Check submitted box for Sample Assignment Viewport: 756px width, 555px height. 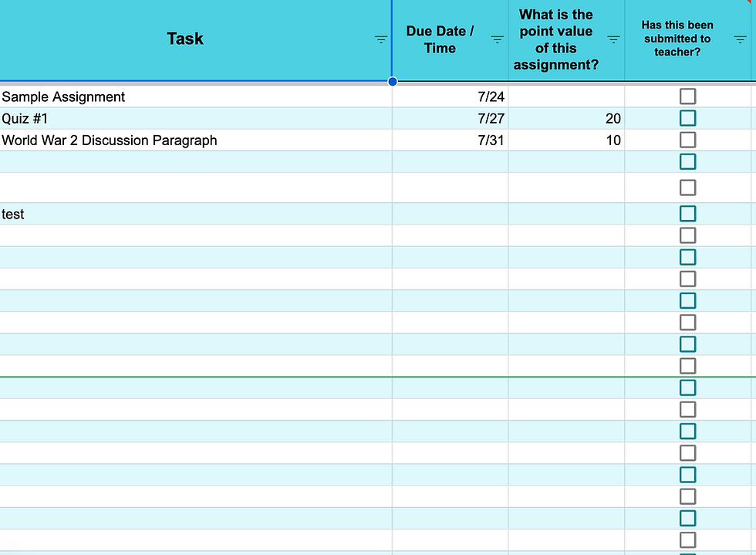(x=687, y=96)
